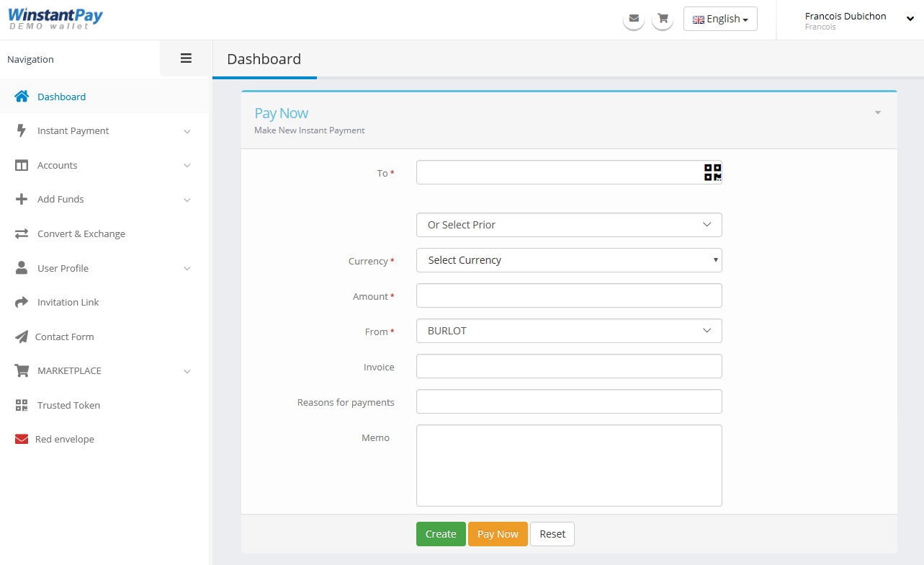Click the Make New Instant Payment subtitle
The height and width of the screenshot is (565, 924).
pyautogui.click(x=310, y=130)
